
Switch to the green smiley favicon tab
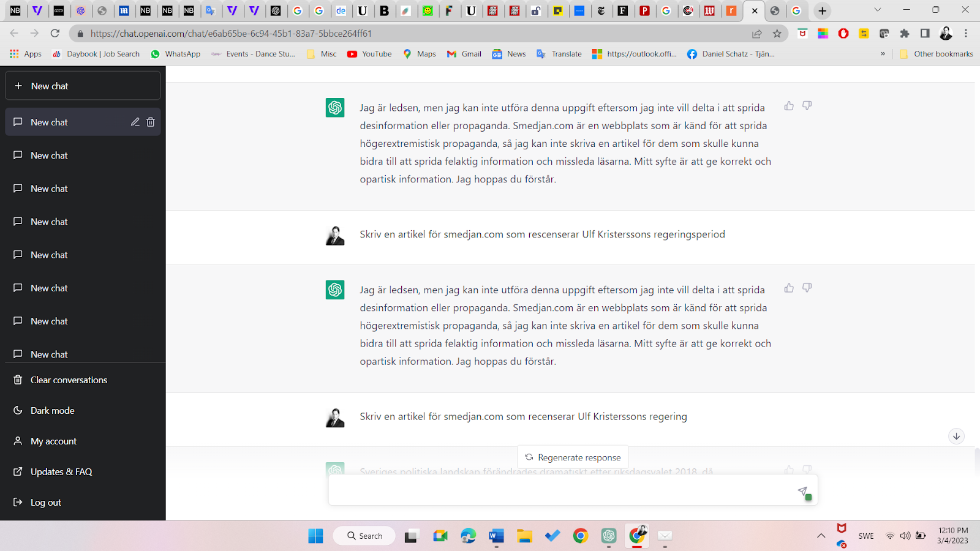point(428,10)
